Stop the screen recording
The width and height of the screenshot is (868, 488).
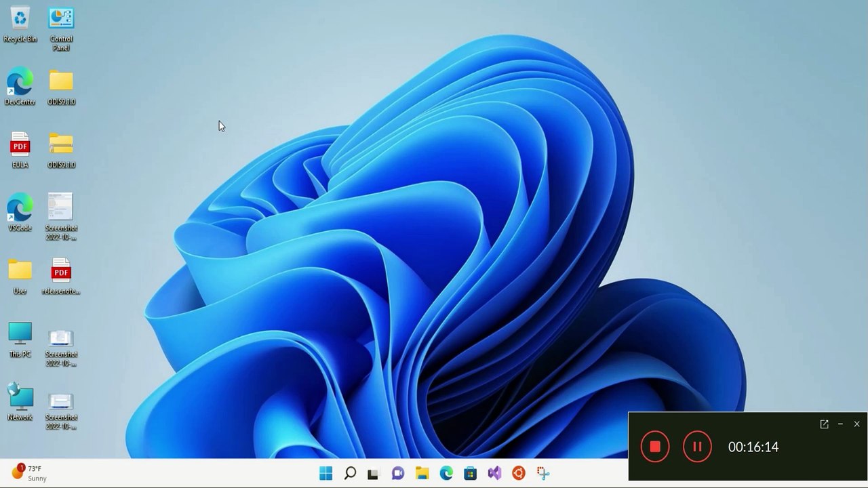click(x=655, y=447)
